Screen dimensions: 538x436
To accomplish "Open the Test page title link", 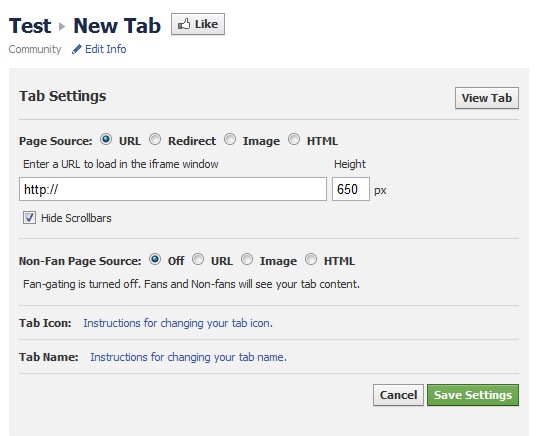I will pos(30,26).
